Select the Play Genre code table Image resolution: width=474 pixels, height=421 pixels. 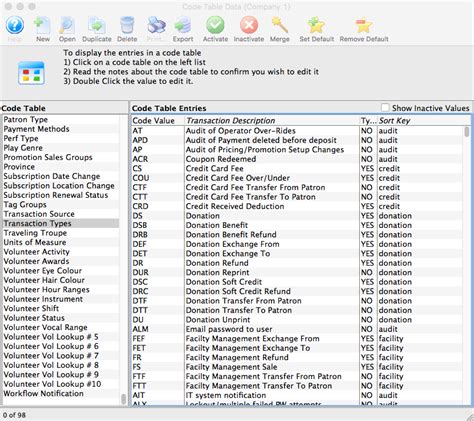pyautogui.click(x=61, y=148)
